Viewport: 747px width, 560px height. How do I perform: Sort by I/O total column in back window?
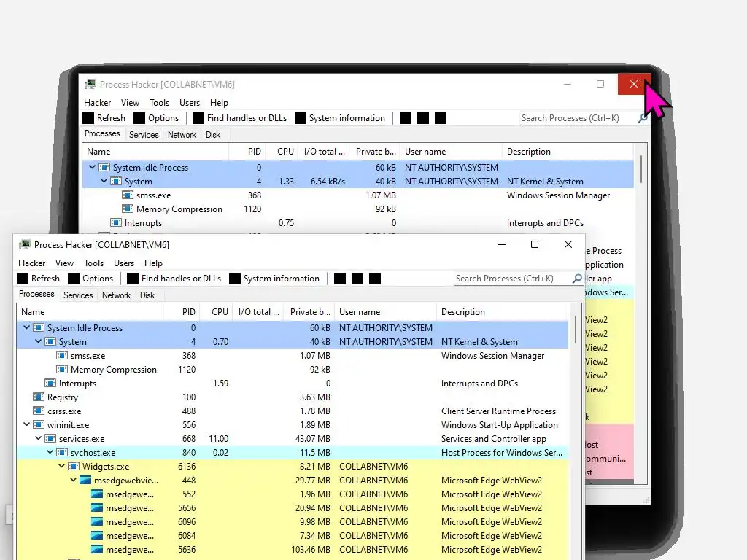point(324,152)
